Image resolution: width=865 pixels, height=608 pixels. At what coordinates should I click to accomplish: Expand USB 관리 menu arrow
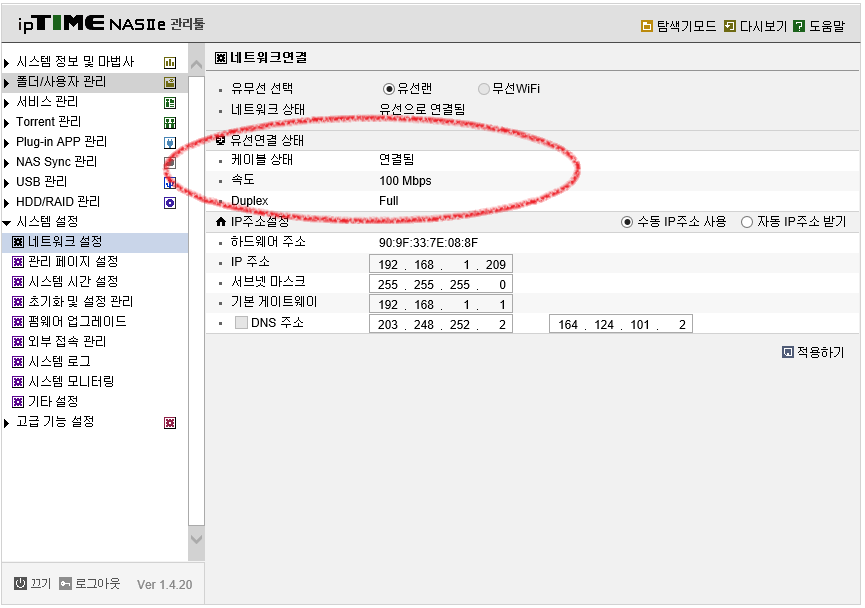7,183
